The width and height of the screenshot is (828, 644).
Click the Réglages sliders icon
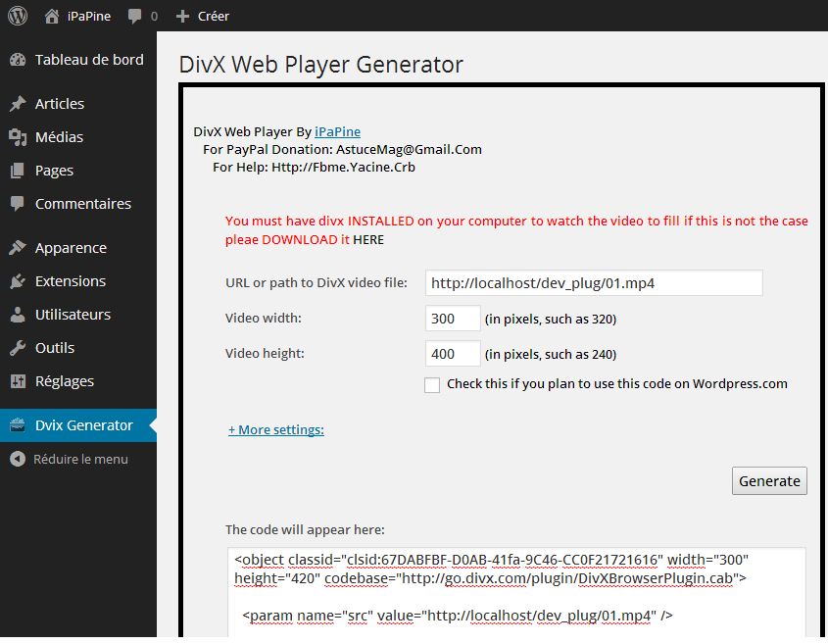[18, 381]
